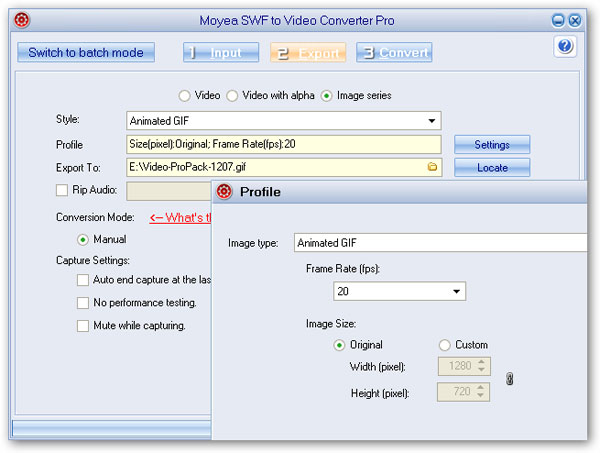Decrease the Width value with down arrow
The width and height of the screenshot is (600, 453).
click(482, 370)
